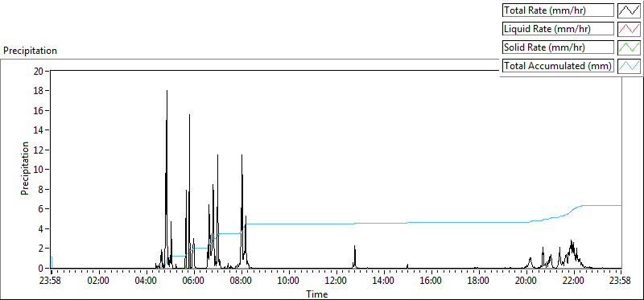The width and height of the screenshot is (644, 300).
Task: Click the Solid Rate green plot icon
Action: (x=630, y=47)
